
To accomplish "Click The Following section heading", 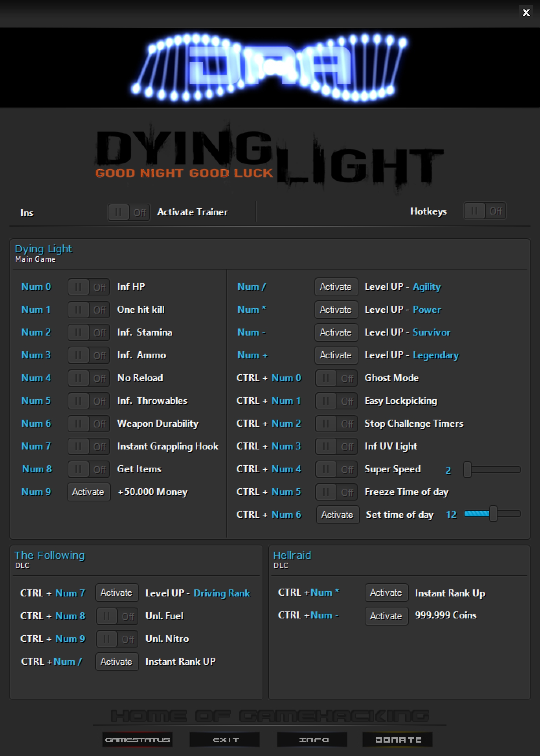I will coord(50,555).
